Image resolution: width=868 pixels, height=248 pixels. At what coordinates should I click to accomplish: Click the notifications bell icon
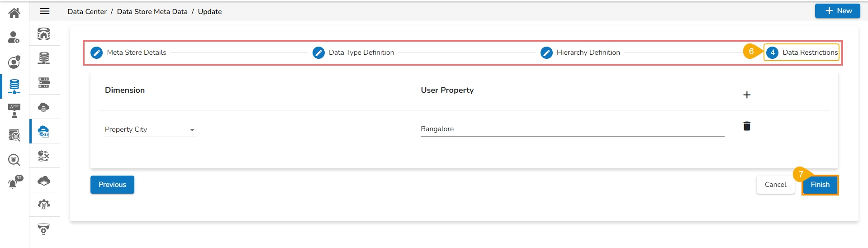(14, 183)
